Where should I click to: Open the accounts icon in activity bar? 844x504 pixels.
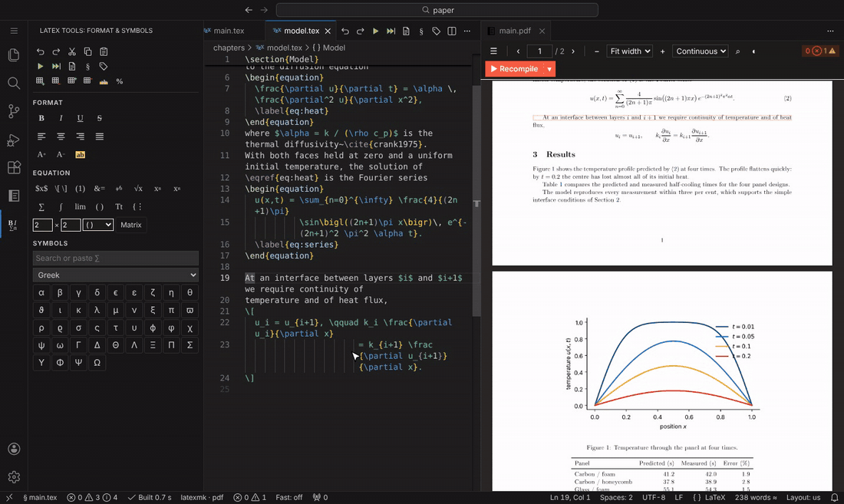pos(14,449)
